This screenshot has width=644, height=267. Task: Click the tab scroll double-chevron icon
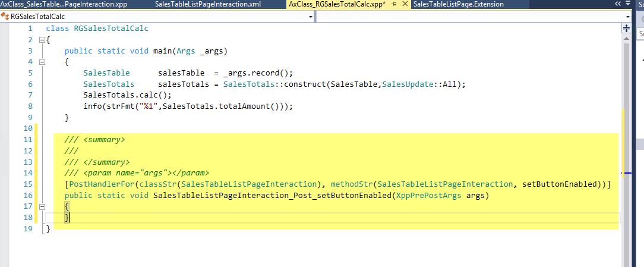pos(617,4)
